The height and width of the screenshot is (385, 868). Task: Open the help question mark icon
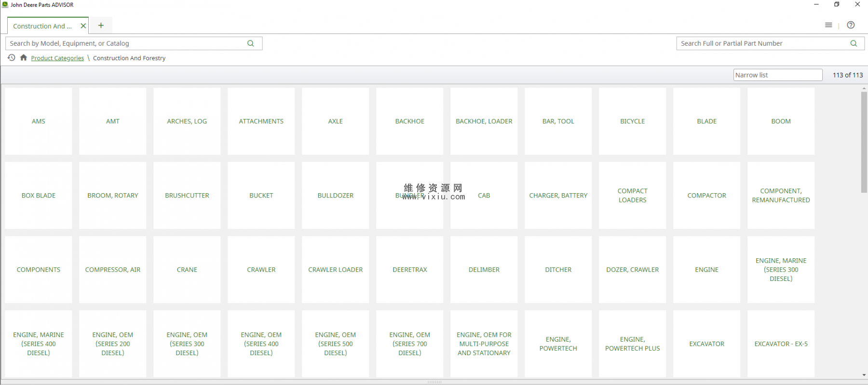851,25
